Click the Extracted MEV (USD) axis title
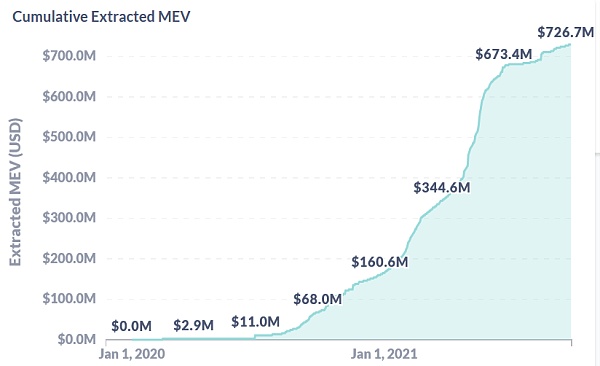 click(x=15, y=192)
